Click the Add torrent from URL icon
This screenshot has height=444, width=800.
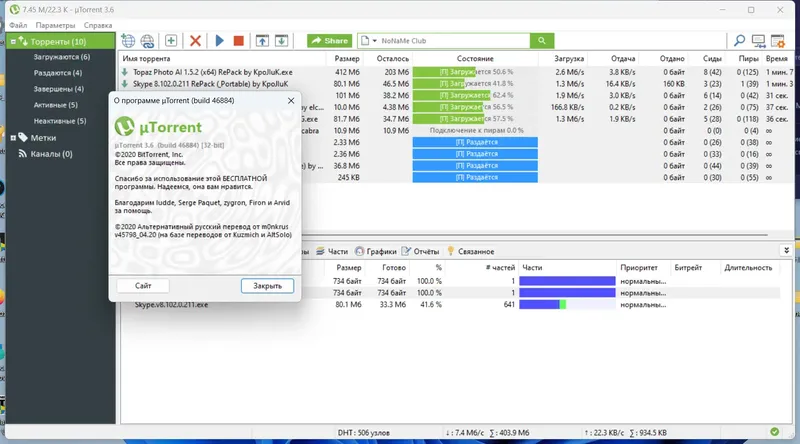coord(128,41)
